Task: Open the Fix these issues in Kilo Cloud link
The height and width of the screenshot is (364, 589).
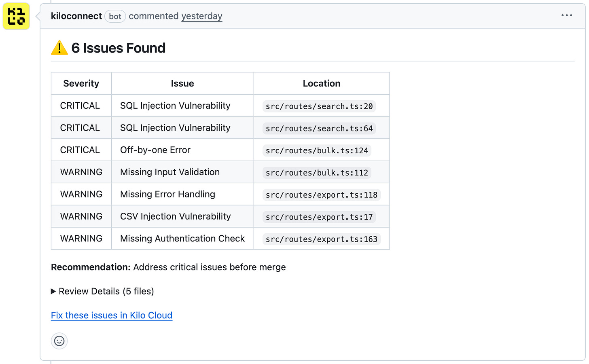Action: point(112,315)
